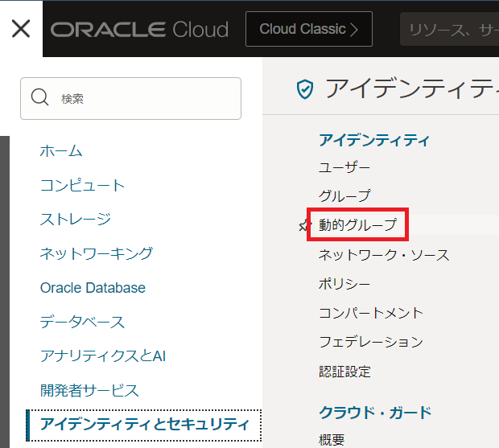This screenshot has width=499, height=448.
Task: Open 開発者サービス menu category
Action: [89, 390]
